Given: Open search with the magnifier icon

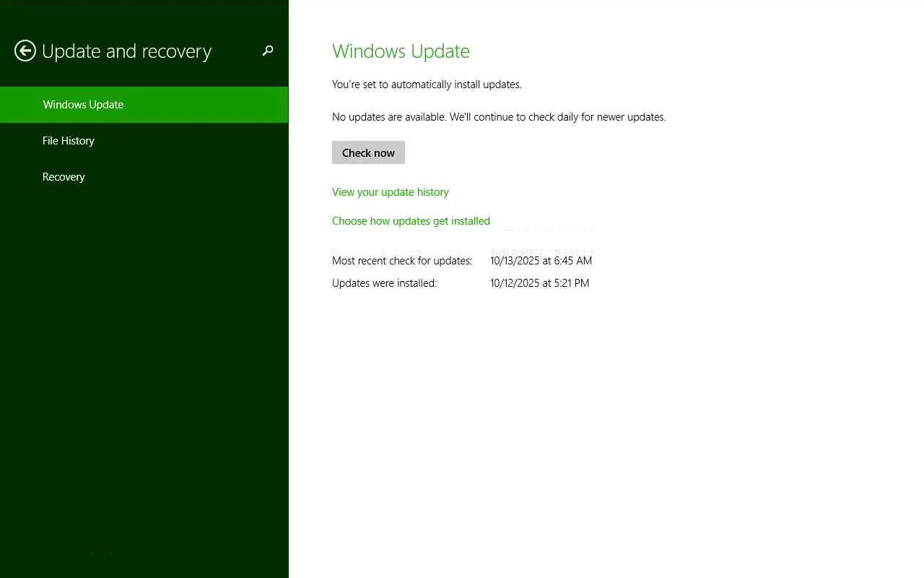Looking at the screenshot, I should 268,51.
